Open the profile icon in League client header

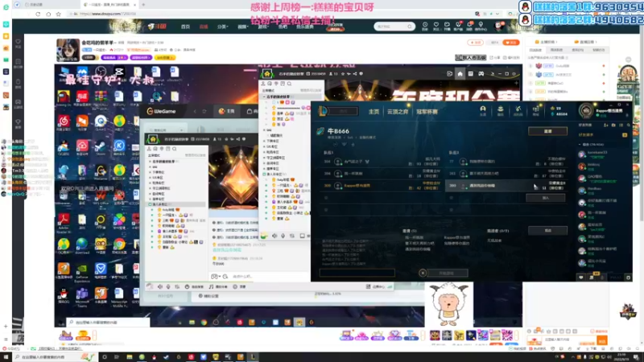coord(483,110)
